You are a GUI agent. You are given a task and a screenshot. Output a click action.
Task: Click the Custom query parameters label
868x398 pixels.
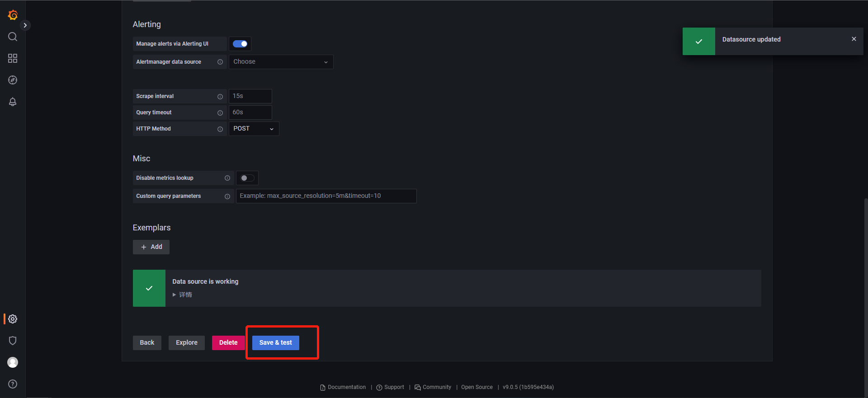(169, 196)
